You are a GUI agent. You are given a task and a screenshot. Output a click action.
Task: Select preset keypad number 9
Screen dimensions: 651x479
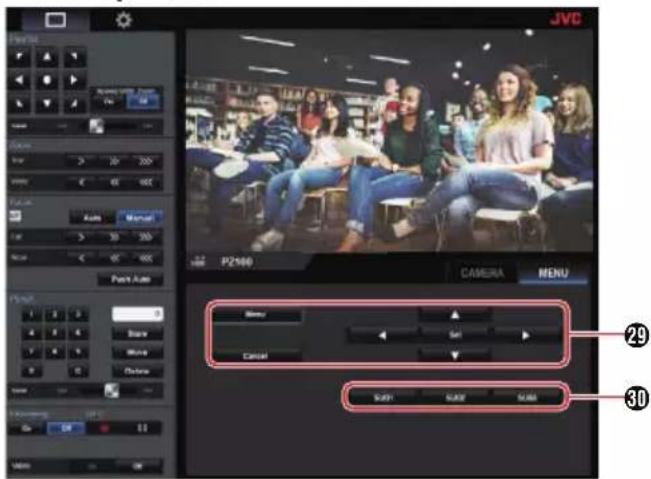[x=78, y=352]
